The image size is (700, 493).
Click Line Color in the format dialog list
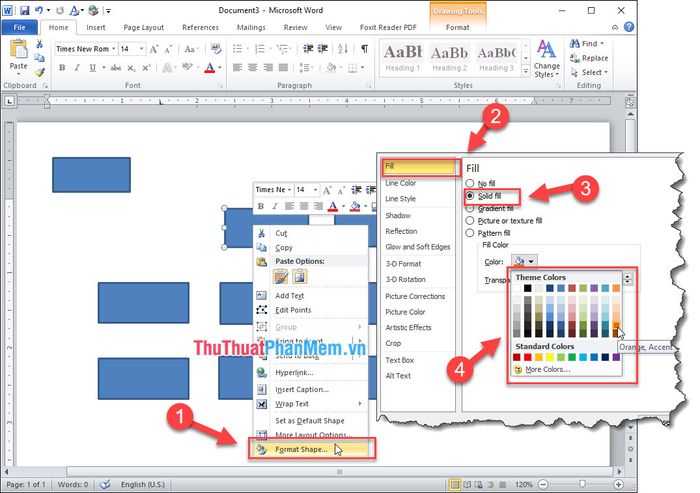pos(401,183)
